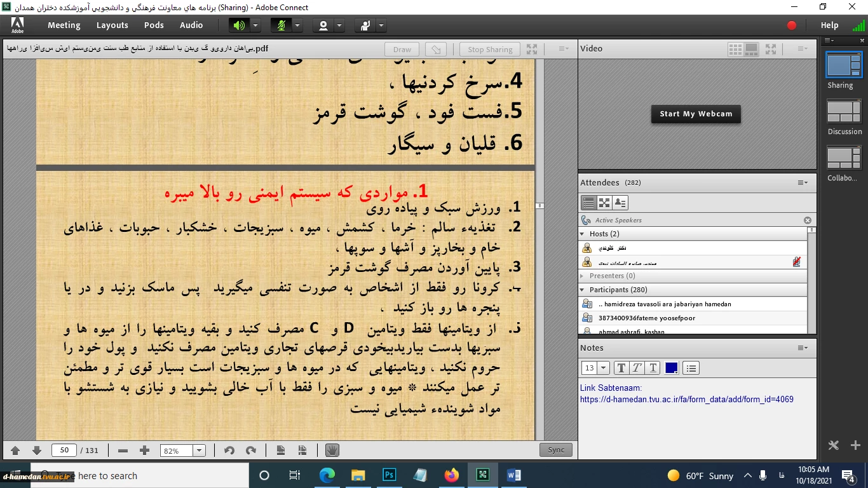Image resolution: width=868 pixels, height=488 pixels.
Task: Open the Notes pod options menu
Action: [x=803, y=348]
